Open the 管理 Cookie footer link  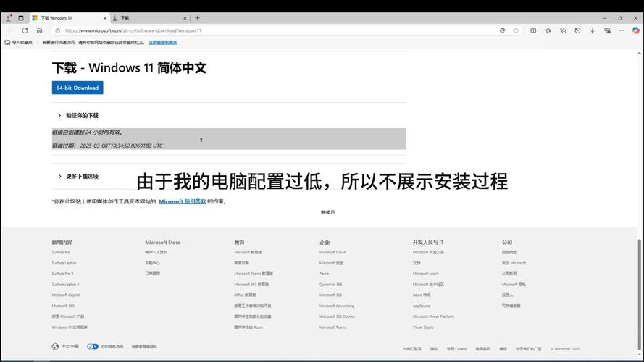[456, 349]
